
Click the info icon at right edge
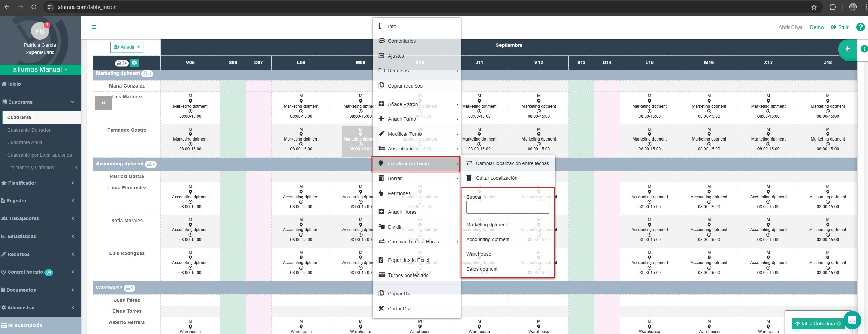pyautogui.click(x=864, y=49)
